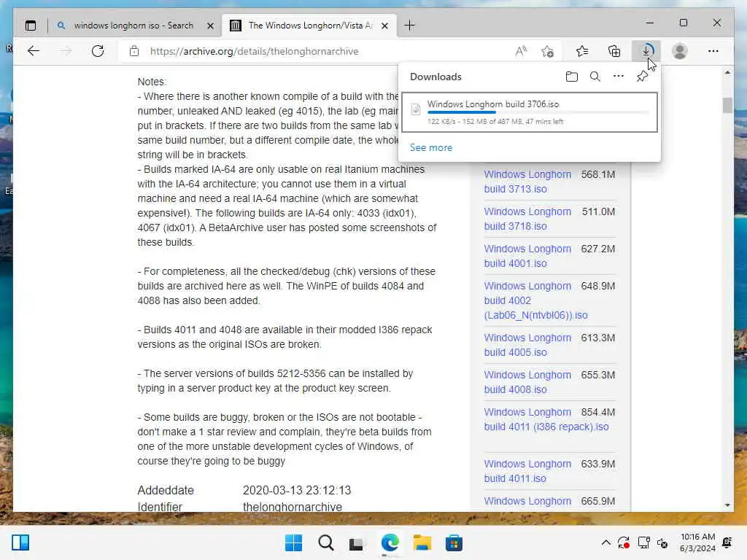
Task: Open clock showing 10:16 AM
Action: pos(697,542)
